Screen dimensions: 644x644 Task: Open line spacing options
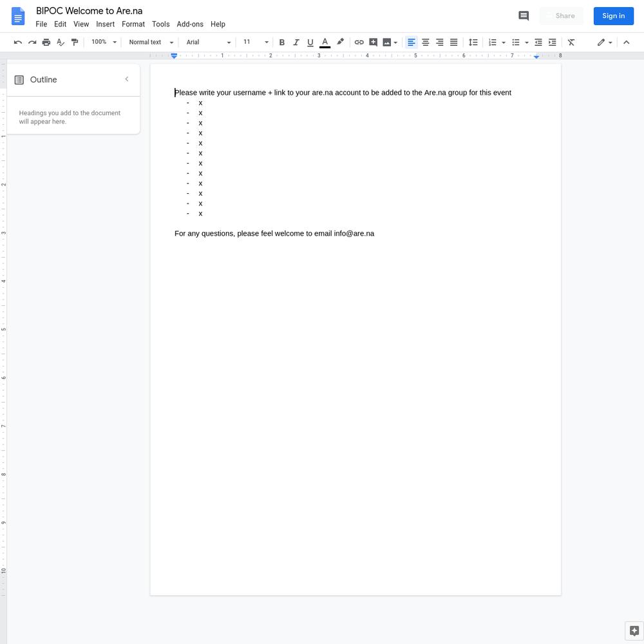(473, 43)
